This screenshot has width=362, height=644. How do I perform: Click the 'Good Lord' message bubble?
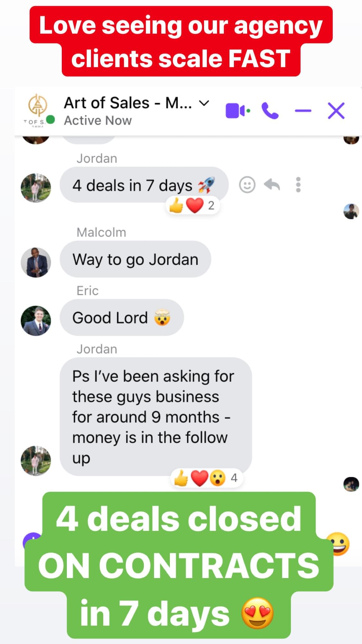point(122,317)
